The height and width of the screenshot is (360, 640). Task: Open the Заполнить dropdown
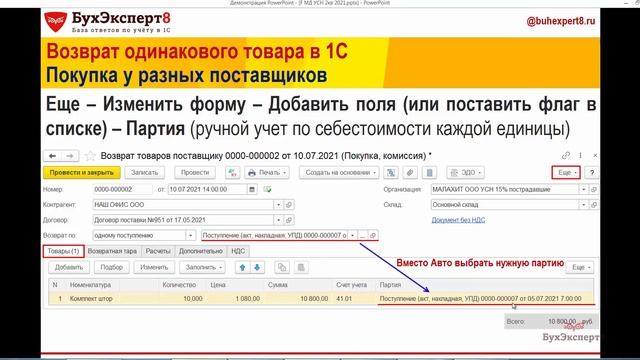coord(202,267)
